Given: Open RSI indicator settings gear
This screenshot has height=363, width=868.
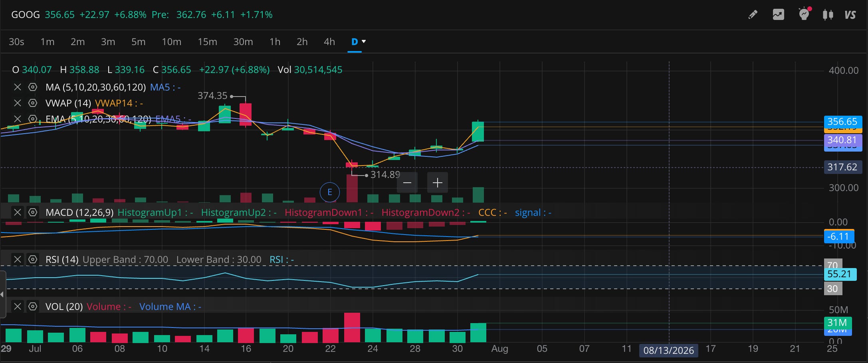Looking at the screenshot, I should click(x=33, y=259).
